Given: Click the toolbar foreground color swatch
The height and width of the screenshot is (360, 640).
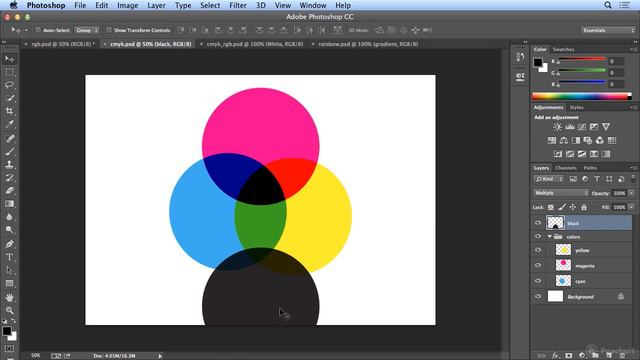Looking at the screenshot, I should pos(7,331).
